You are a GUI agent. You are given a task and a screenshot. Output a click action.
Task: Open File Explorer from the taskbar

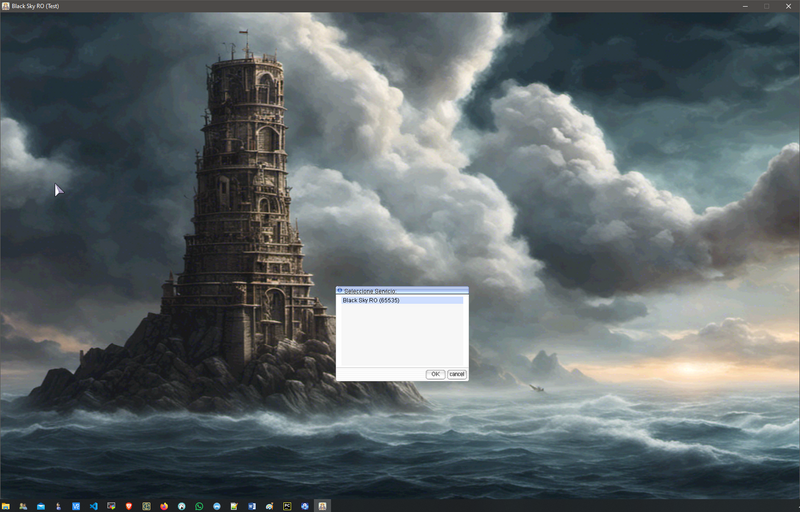pyautogui.click(x=5, y=506)
